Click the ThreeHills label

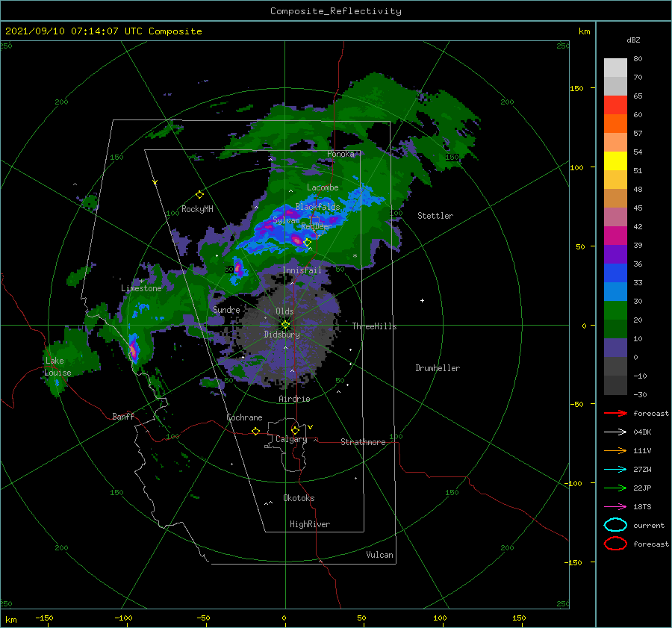[x=374, y=326]
